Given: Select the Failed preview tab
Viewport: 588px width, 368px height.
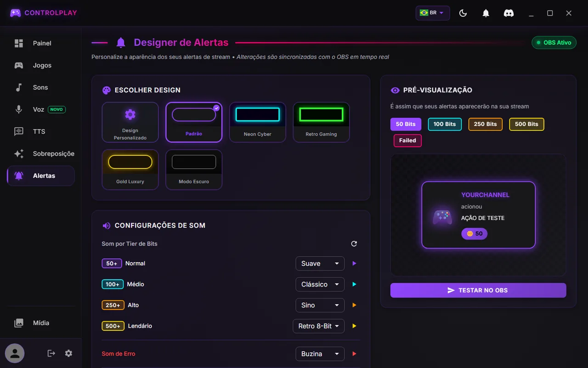Looking at the screenshot, I should click(407, 141).
